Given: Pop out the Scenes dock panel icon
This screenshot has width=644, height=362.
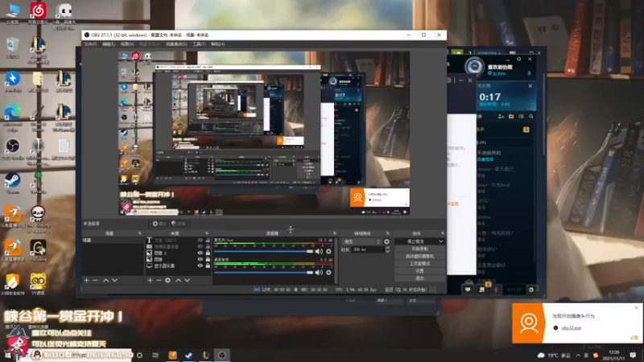Looking at the screenshot, I should click(139, 233).
